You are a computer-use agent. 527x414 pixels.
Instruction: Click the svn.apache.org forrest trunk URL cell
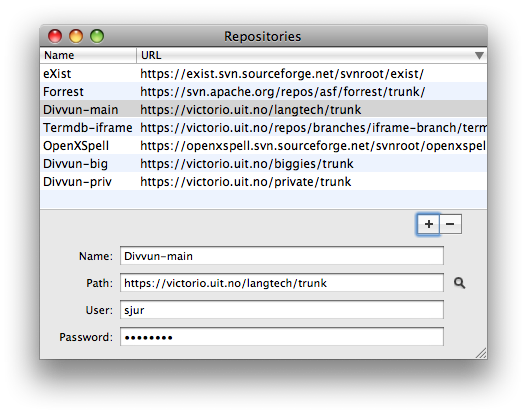(x=283, y=91)
